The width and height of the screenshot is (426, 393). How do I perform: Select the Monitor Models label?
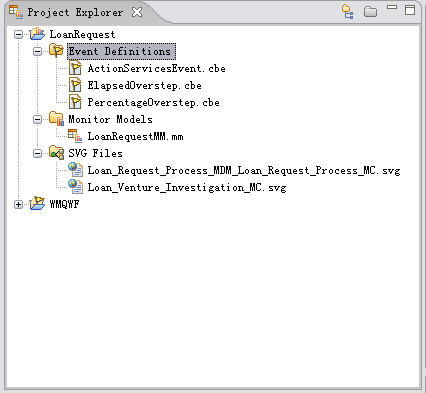click(110, 119)
